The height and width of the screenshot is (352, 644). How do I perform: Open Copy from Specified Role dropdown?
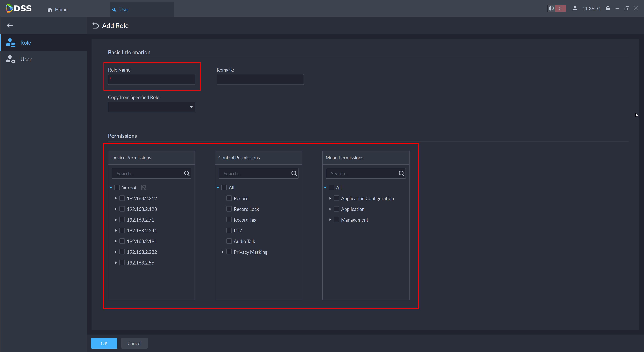coord(151,107)
